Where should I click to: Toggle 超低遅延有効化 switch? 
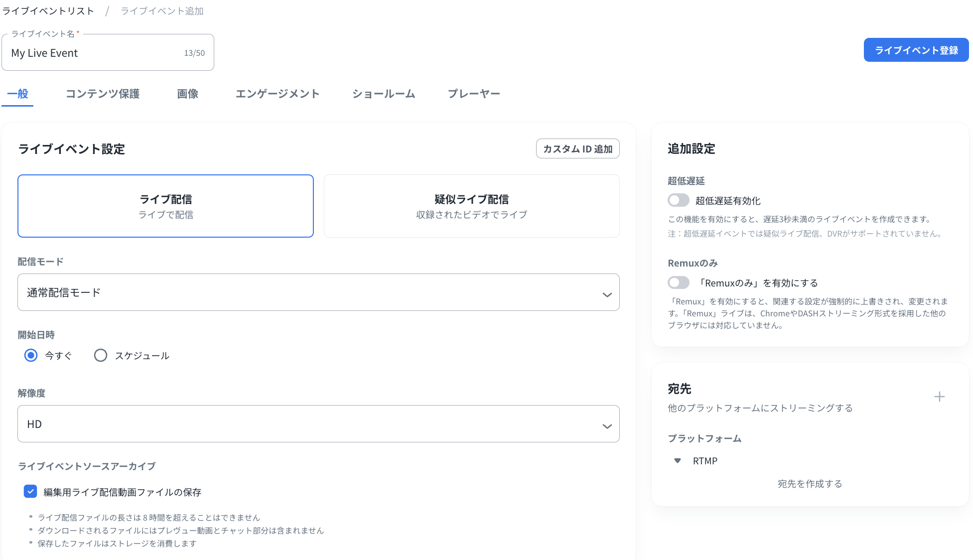click(x=679, y=200)
